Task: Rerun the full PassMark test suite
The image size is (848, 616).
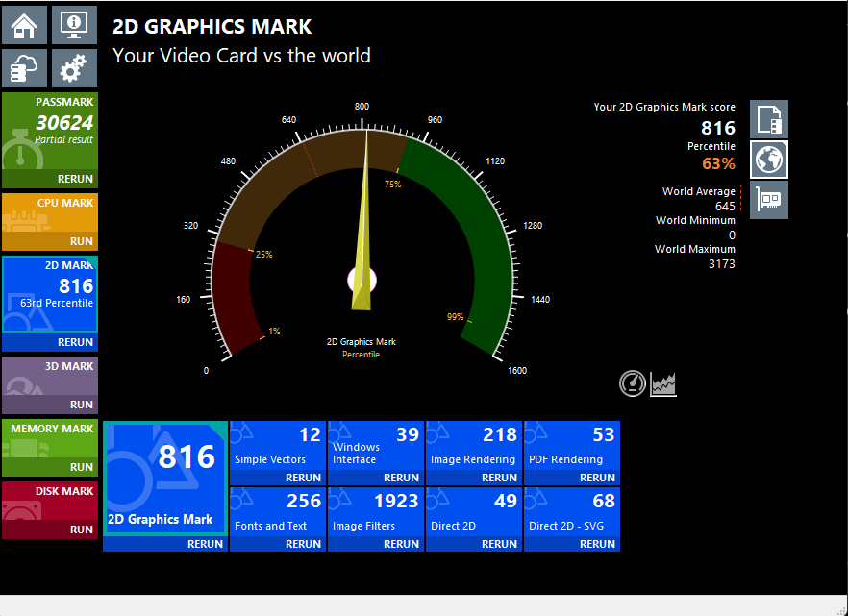Action: point(75,179)
